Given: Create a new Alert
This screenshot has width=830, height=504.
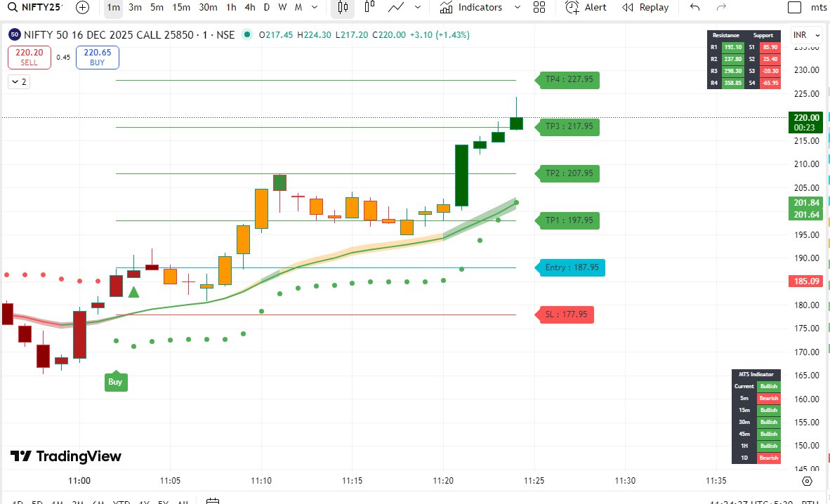Looking at the screenshot, I should (x=586, y=8).
